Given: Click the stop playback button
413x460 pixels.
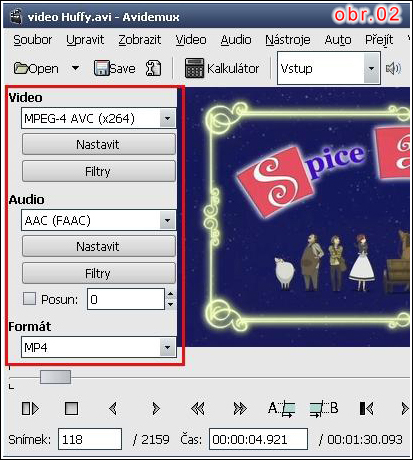Looking at the screenshot, I should [x=71, y=408].
